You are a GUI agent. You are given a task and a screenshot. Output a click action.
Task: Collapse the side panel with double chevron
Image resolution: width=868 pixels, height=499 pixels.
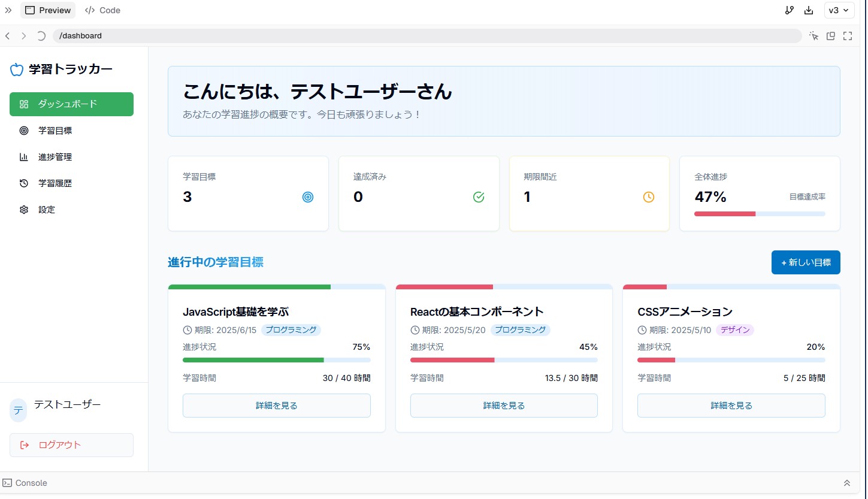[8, 10]
